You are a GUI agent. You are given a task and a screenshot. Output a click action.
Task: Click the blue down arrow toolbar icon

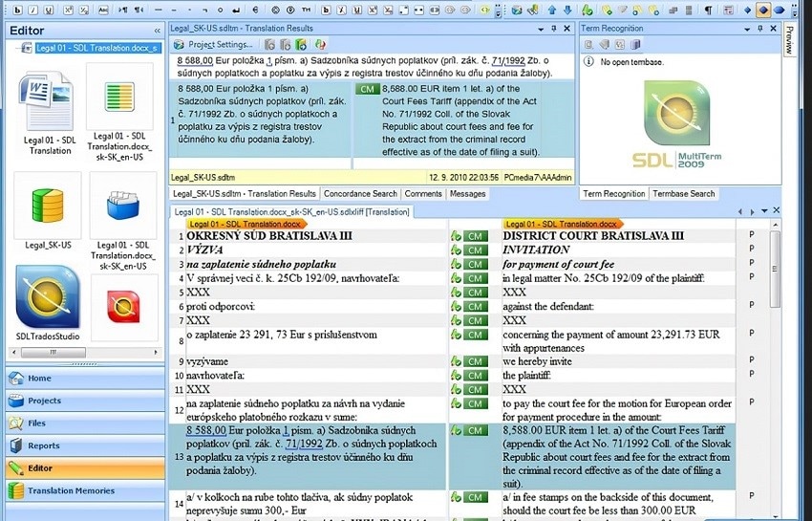point(567,10)
